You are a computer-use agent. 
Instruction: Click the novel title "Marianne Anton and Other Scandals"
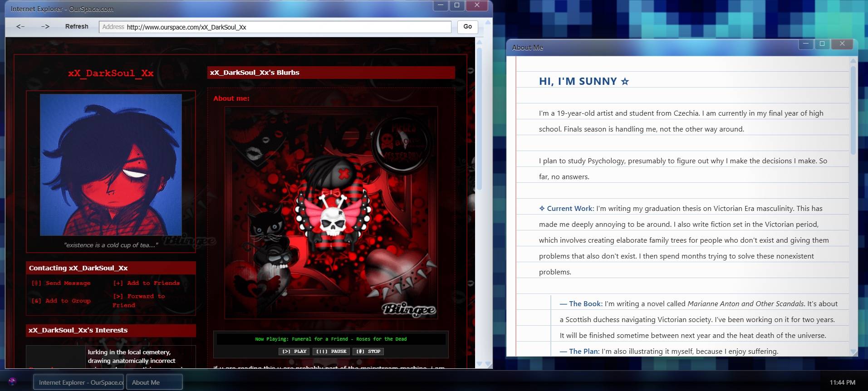coord(745,304)
